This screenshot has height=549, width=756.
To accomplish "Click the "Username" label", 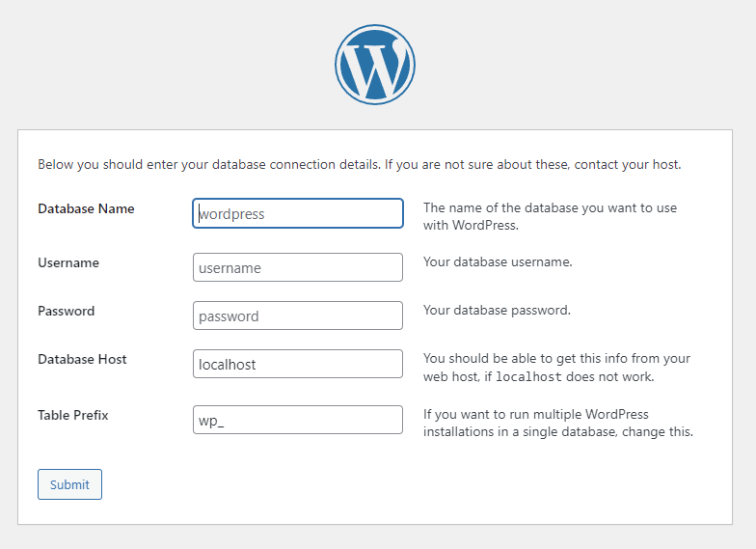I will click(x=68, y=262).
